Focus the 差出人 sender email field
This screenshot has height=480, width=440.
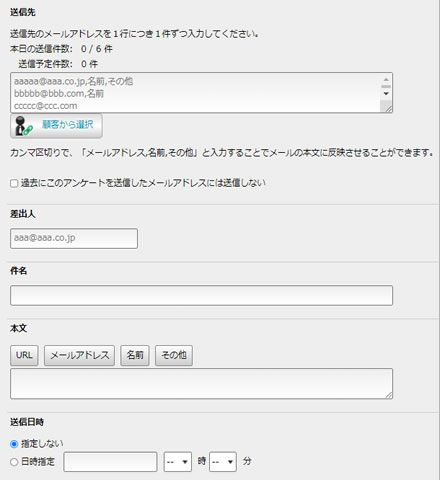[74, 238]
